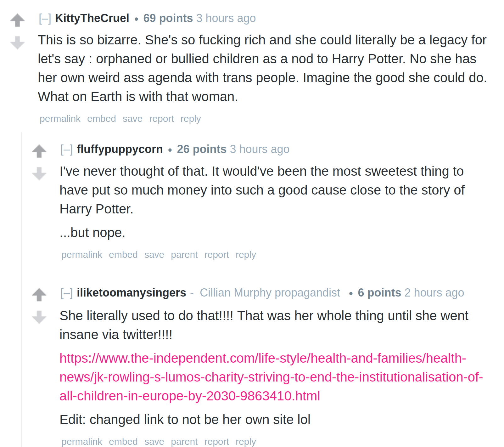Open fluffypuppycorn's user profile
This screenshot has width=504, height=447.
[120, 149]
